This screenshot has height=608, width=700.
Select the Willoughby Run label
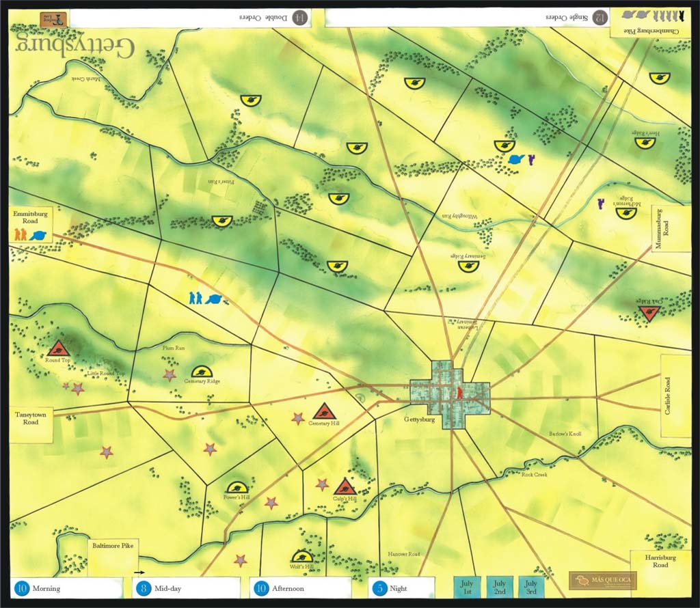(460, 216)
